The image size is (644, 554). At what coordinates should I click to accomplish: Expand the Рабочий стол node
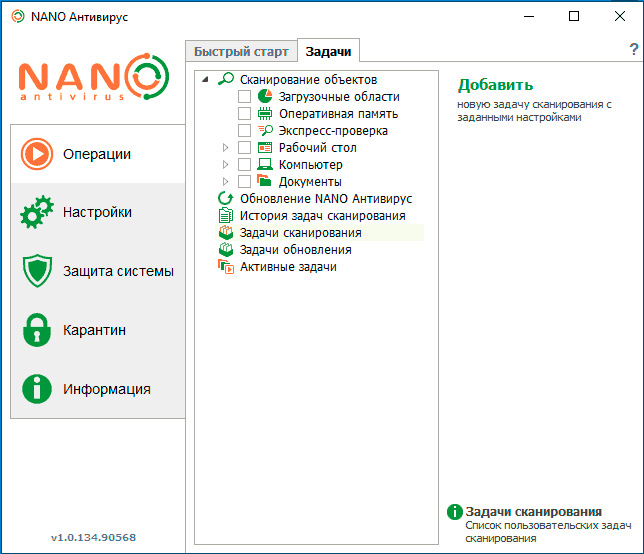pos(225,147)
